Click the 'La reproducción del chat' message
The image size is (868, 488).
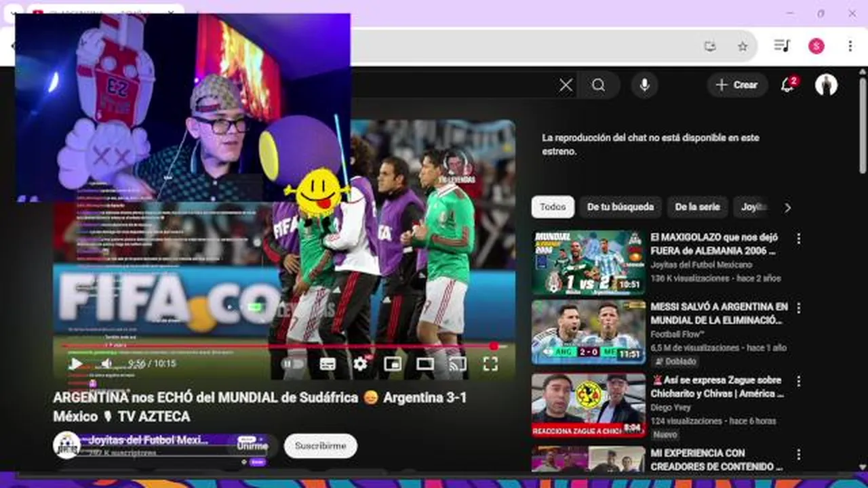pos(650,144)
